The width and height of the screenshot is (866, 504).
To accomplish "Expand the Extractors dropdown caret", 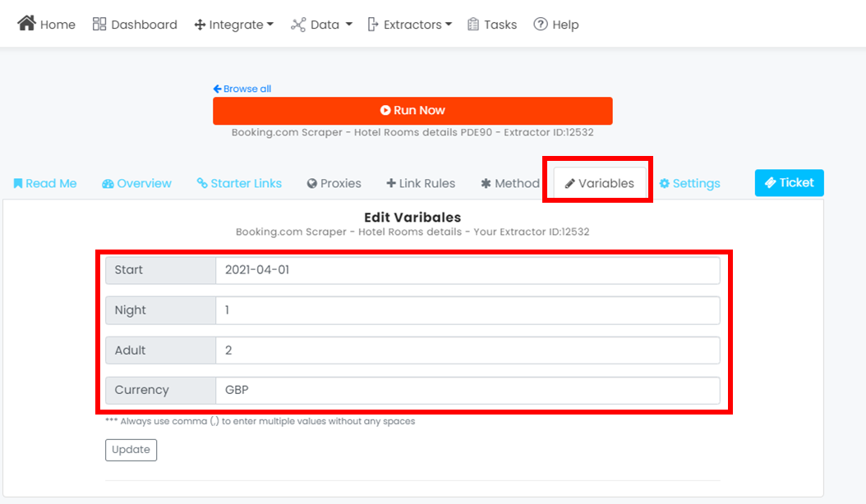I will [449, 25].
